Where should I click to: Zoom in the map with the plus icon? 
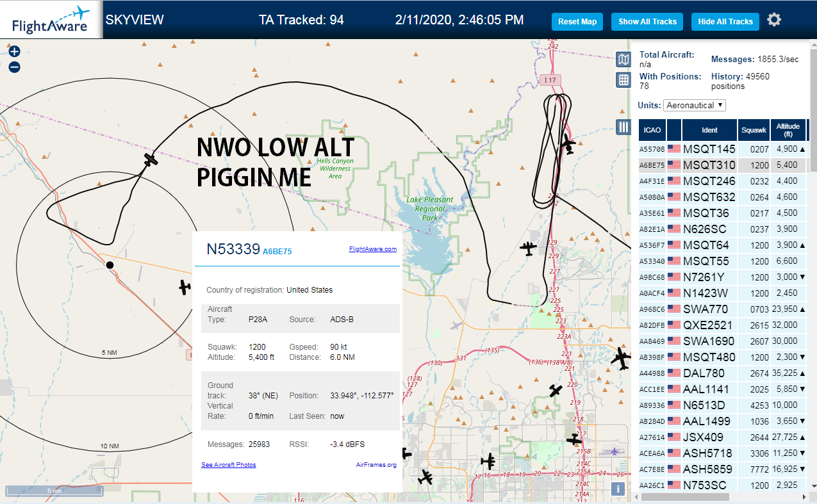click(x=14, y=52)
